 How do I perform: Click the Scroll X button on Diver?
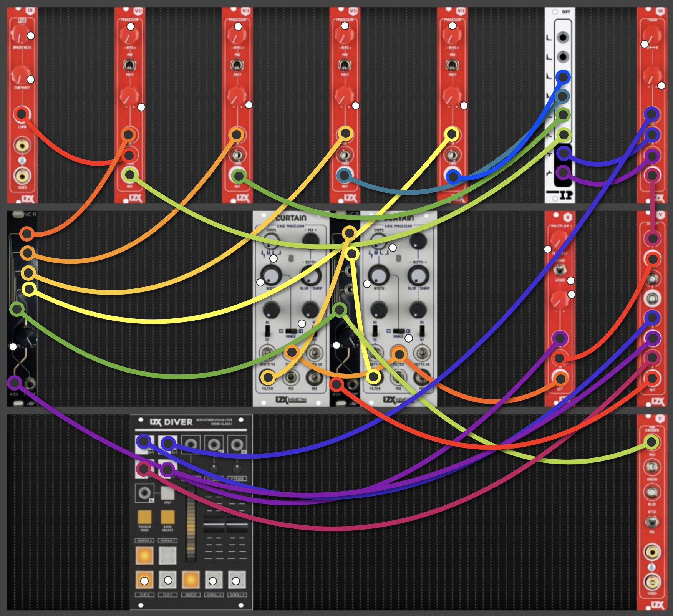[x=214, y=580]
